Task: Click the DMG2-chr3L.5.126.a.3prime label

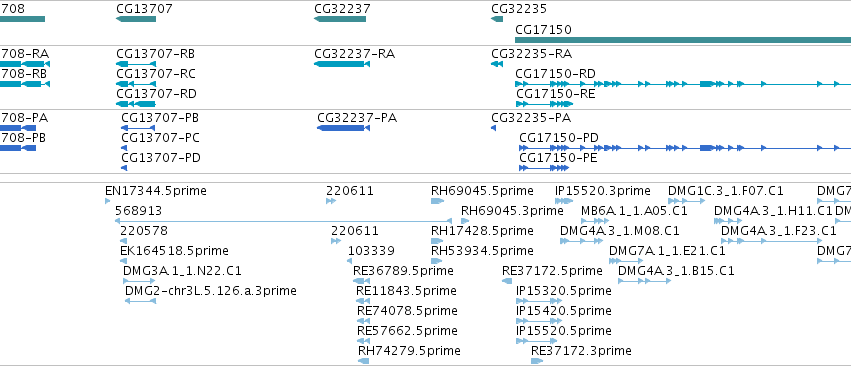Action: tap(211, 291)
